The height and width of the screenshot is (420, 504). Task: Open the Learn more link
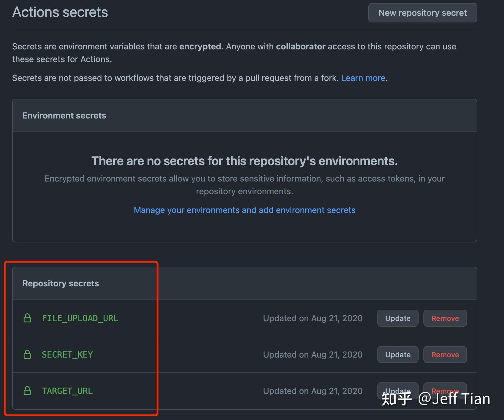(x=363, y=78)
